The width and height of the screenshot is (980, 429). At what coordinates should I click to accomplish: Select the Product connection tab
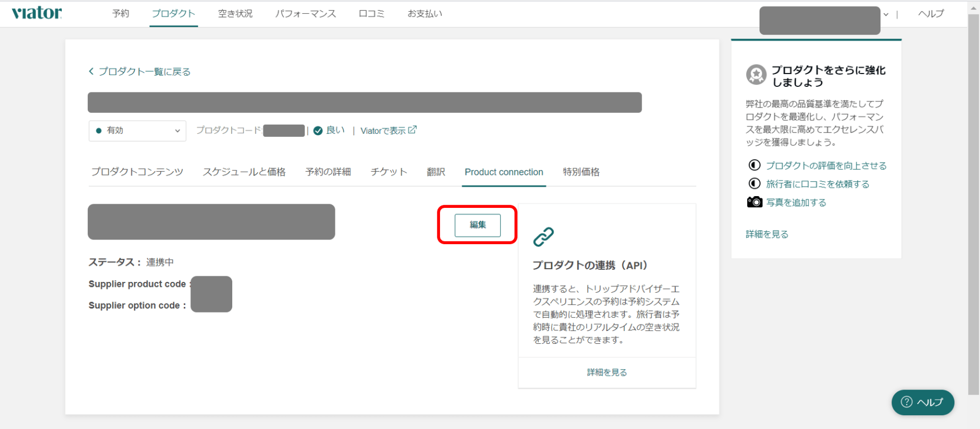[x=504, y=172]
